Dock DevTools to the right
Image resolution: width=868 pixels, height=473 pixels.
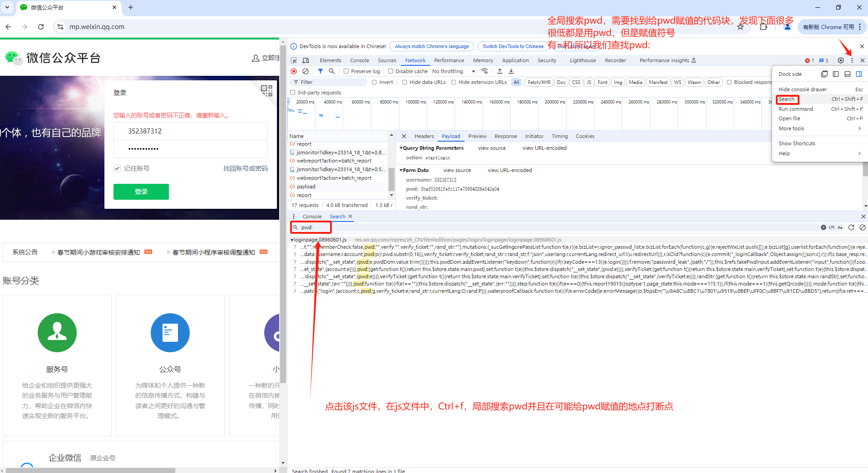859,74
